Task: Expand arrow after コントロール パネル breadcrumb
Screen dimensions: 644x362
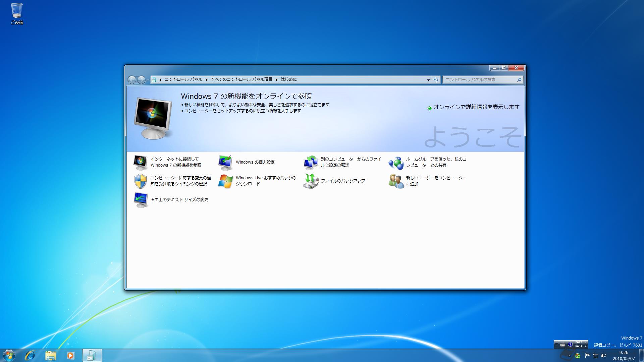Action: (207, 80)
